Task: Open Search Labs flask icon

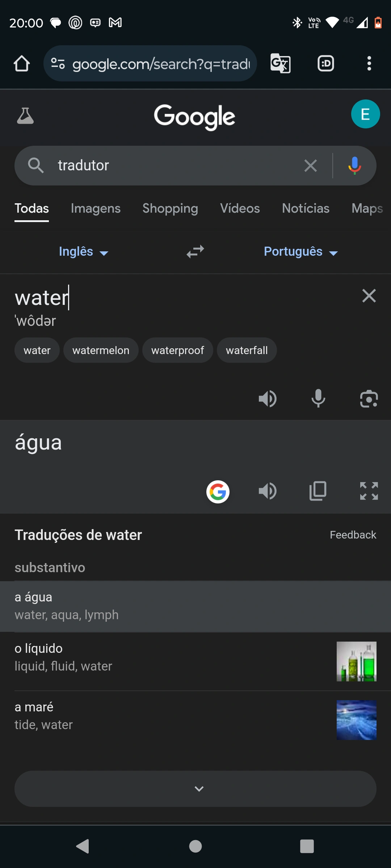Action: coord(25,116)
